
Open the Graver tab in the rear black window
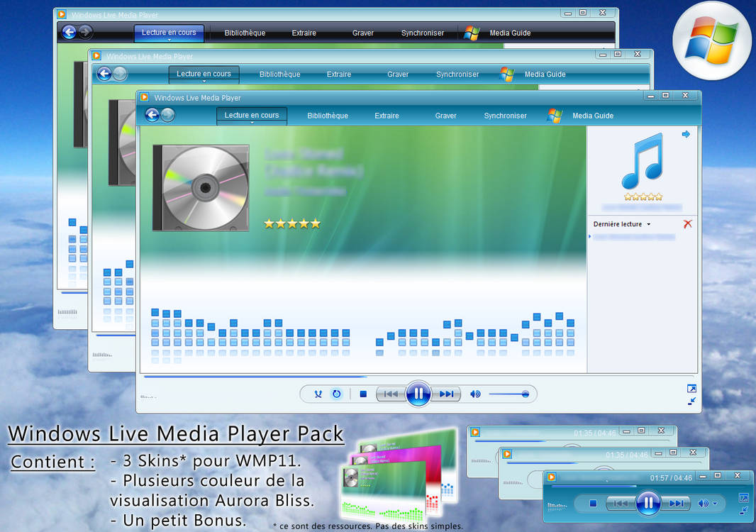click(x=363, y=33)
